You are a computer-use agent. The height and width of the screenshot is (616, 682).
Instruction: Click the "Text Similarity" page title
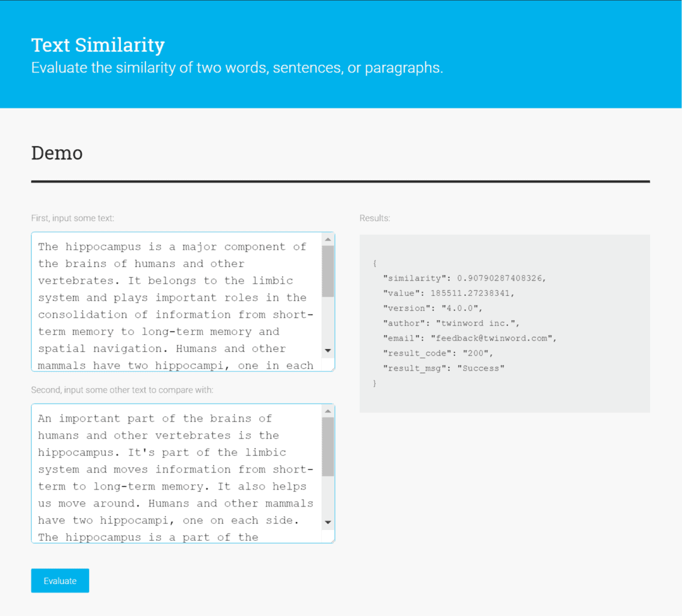[98, 45]
